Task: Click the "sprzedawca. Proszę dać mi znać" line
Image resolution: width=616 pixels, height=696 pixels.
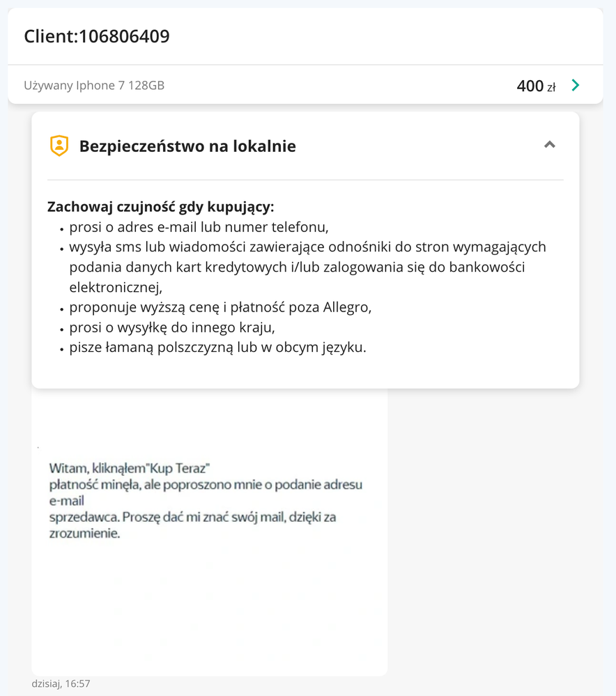Action: coord(193,518)
